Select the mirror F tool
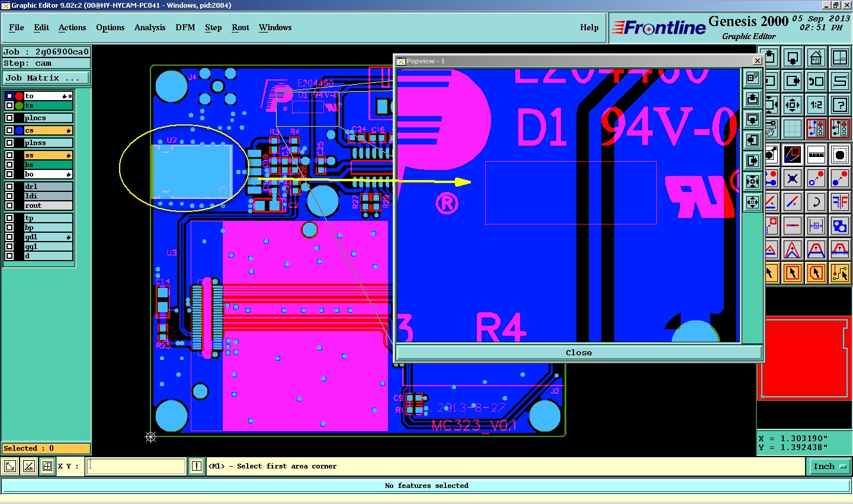Image resolution: width=853 pixels, height=504 pixels. [x=840, y=202]
